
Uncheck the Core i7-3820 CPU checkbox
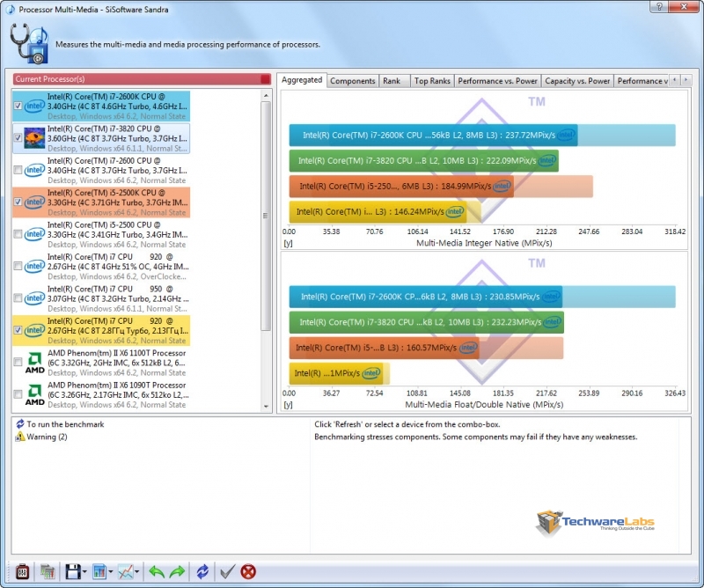[18, 138]
